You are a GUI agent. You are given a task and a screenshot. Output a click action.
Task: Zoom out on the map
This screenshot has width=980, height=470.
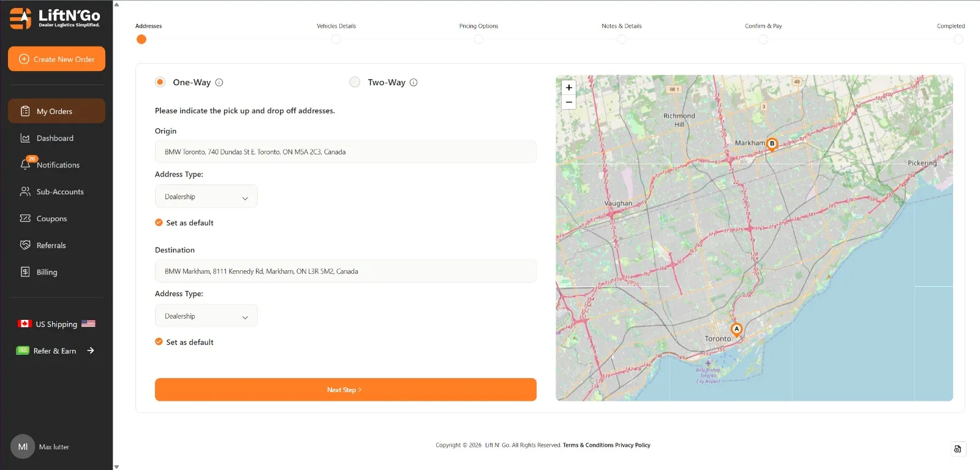(x=569, y=102)
